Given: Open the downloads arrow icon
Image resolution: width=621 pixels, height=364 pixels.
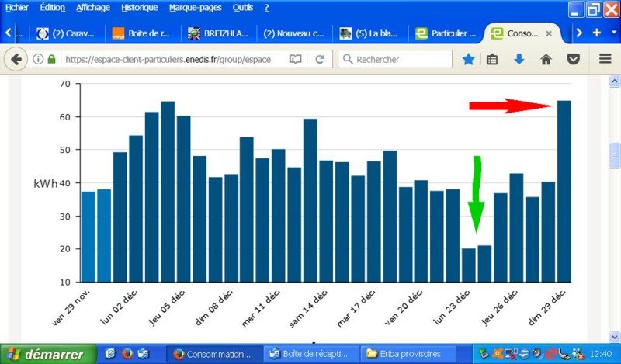Looking at the screenshot, I should [519, 59].
